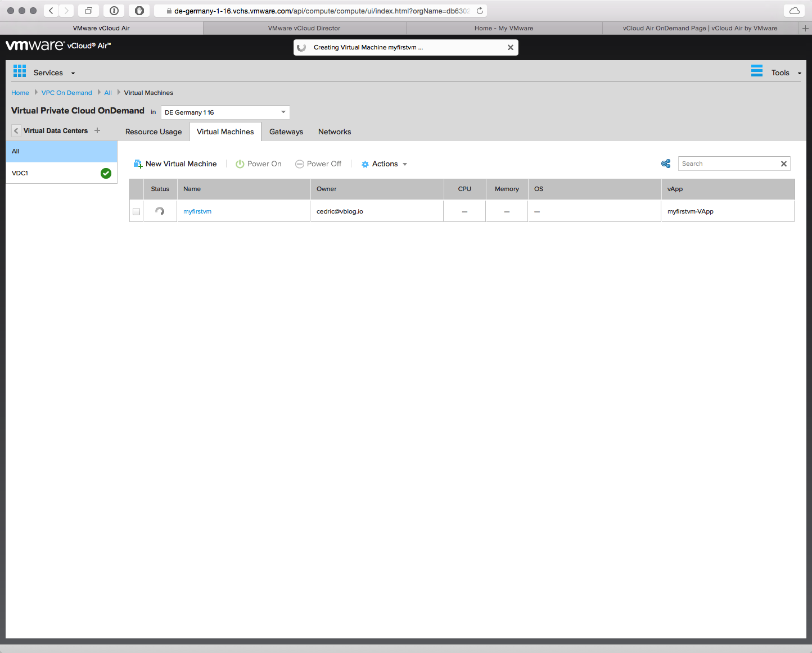Switch to the Gateways tab
Image resolution: width=812 pixels, height=653 pixels.
pyautogui.click(x=286, y=132)
